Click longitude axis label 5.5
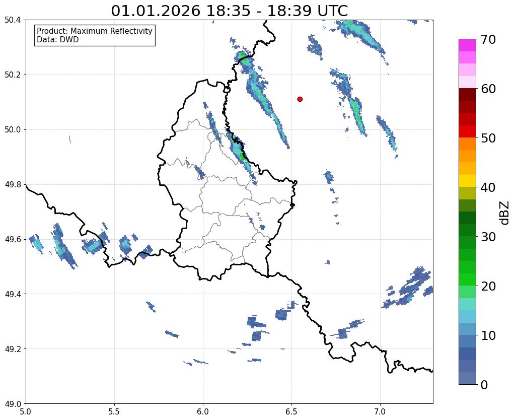Screen dimensions: 515x420 (114, 412)
